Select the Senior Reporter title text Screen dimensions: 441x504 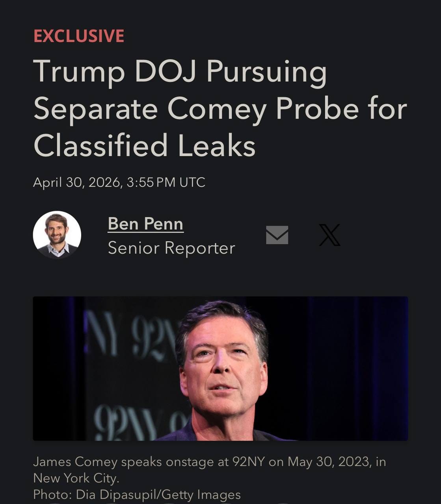coord(171,248)
